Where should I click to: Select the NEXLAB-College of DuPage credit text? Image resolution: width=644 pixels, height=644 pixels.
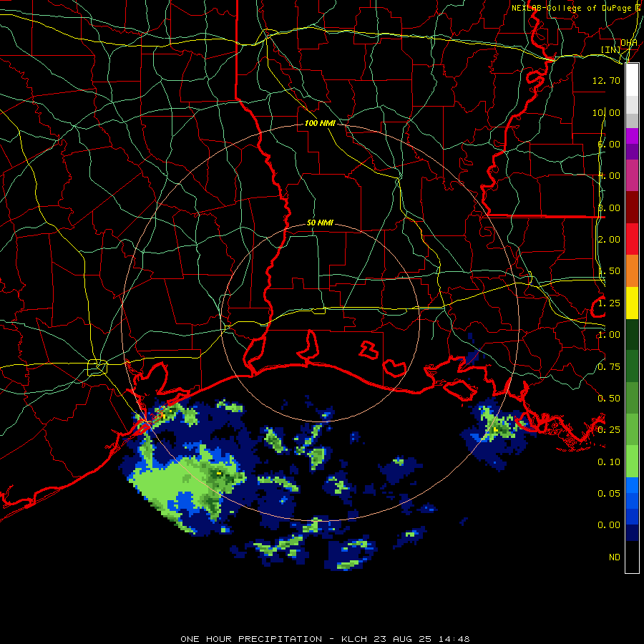tap(572, 8)
